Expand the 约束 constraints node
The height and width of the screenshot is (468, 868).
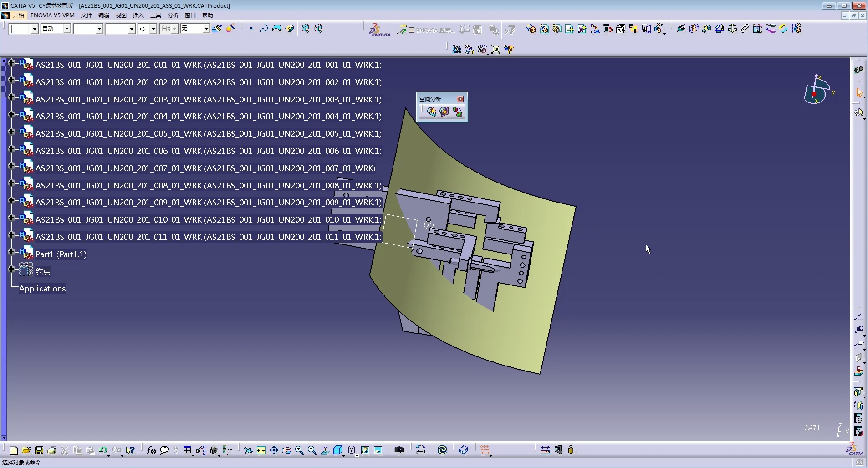tap(11, 269)
